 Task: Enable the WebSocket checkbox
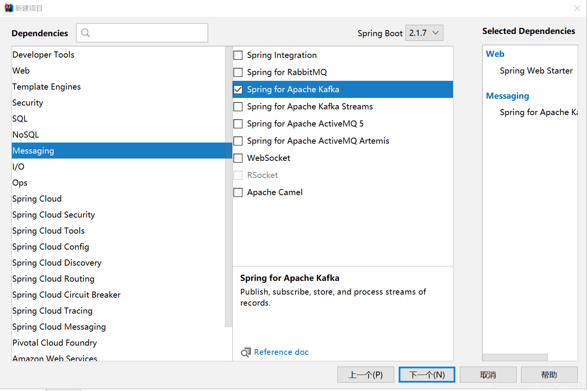238,158
